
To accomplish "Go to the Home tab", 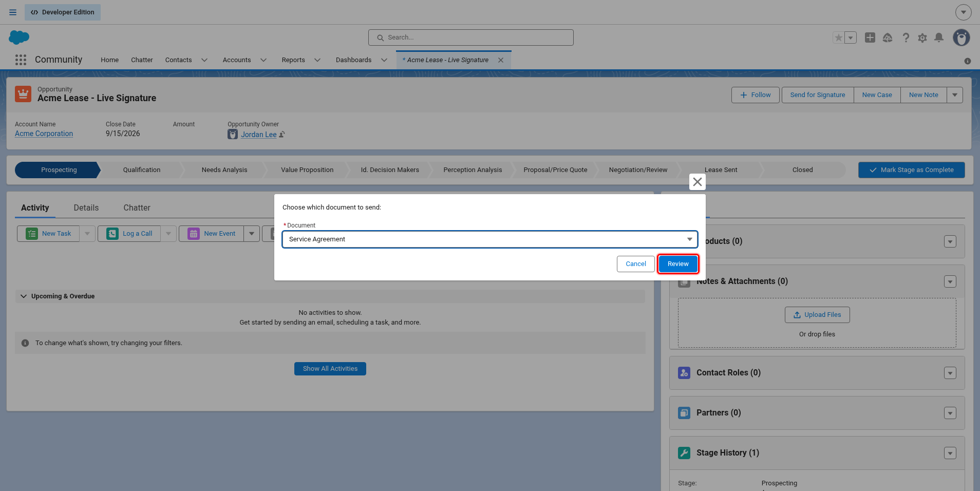I will [109, 60].
